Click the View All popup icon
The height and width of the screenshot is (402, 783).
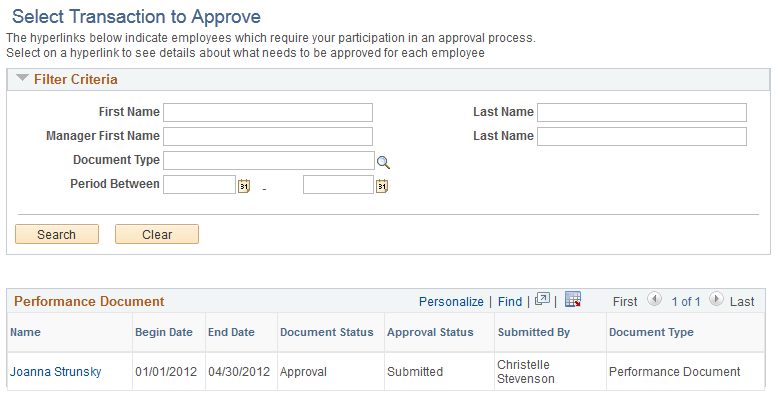click(x=542, y=300)
